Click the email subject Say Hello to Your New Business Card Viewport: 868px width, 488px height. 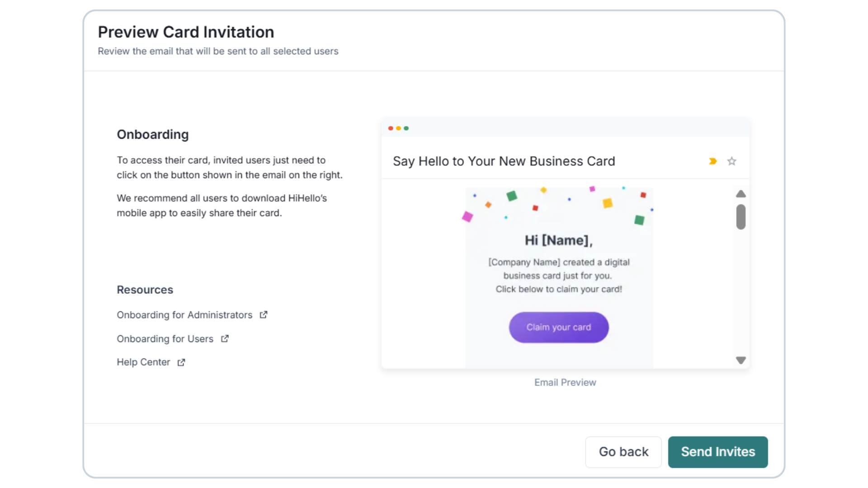(504, 161)
